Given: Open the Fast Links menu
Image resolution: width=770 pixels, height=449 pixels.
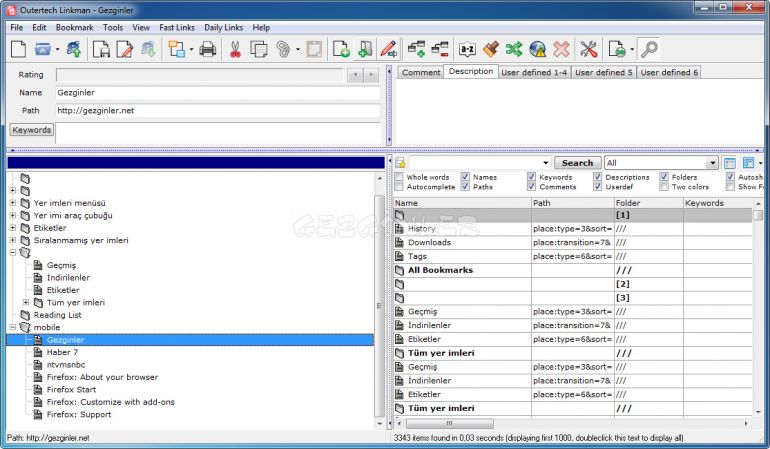Looking at the screenshot, I should pyautogui.click(x=177, y=28).
